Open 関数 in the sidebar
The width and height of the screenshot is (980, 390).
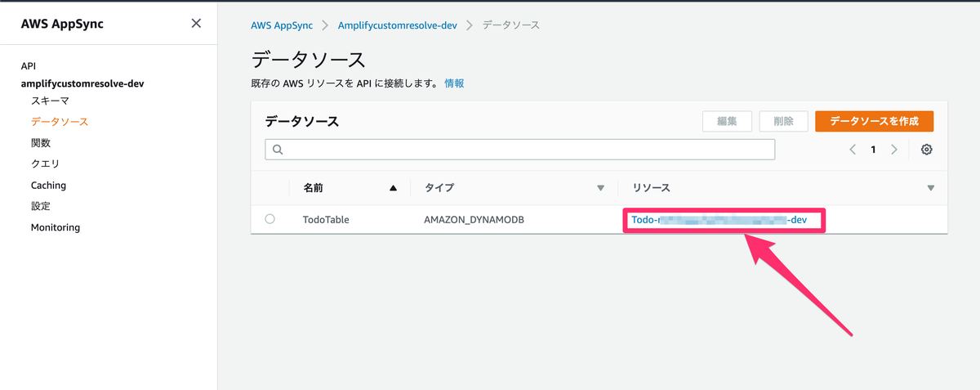tap(41, 143)
